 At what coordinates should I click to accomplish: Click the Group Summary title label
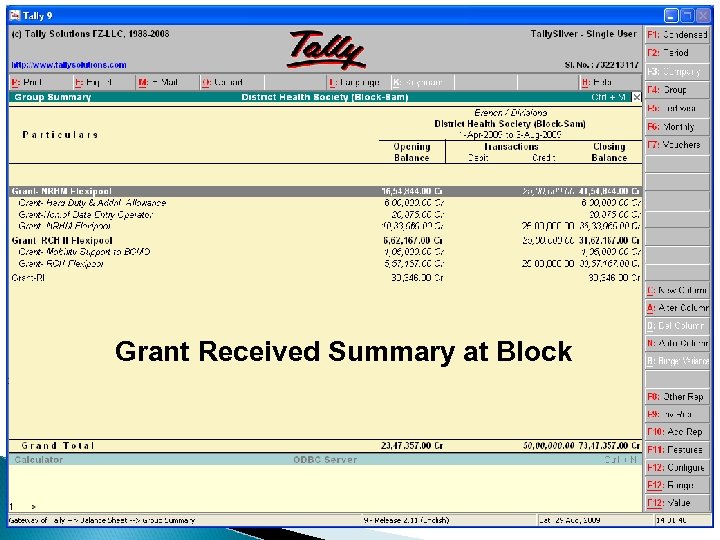coord(52,97)
